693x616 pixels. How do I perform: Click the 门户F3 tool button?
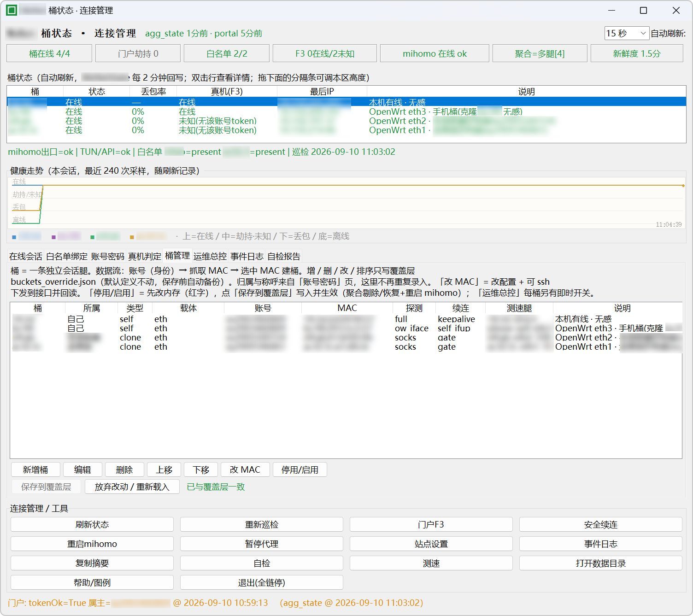click(x=431, y=524)
